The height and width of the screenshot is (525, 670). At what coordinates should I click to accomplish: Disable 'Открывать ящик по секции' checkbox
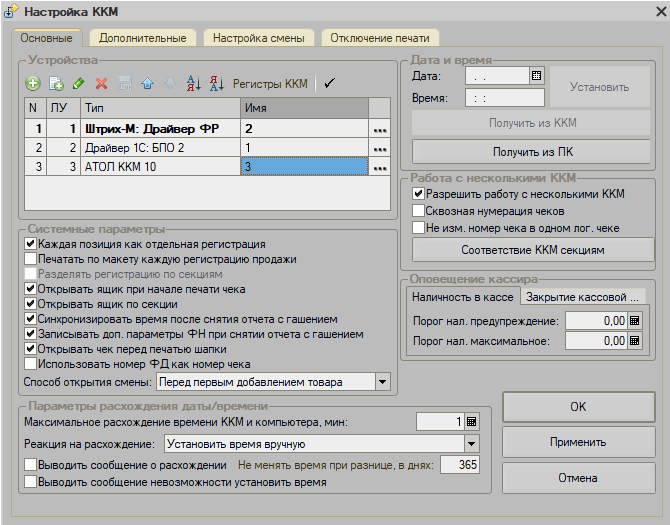[30, 304]
